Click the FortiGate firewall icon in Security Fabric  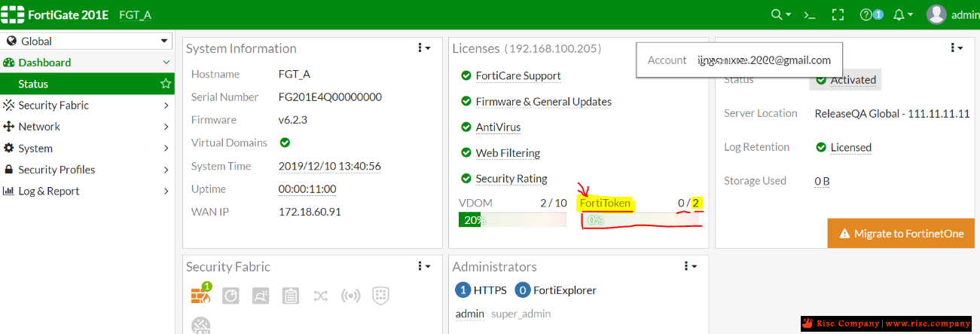coord(200,295)
